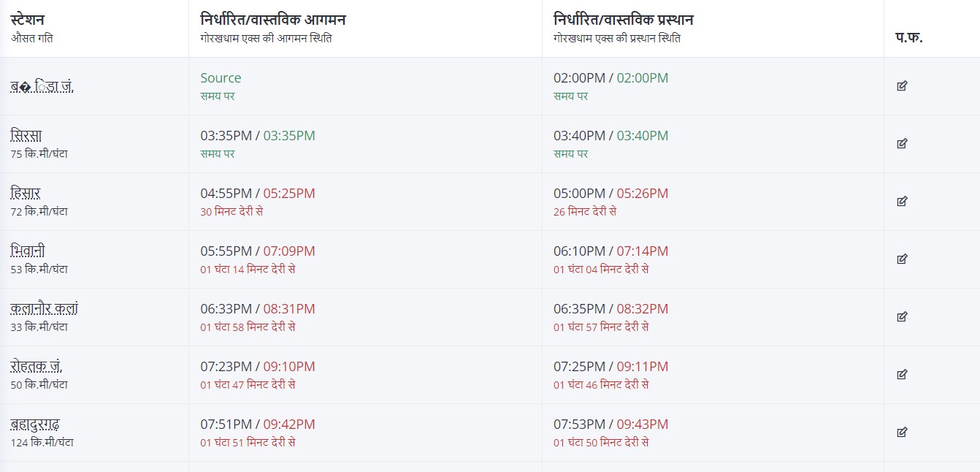Click the platform edit icon for रोहतक जं.

pos(902,375)
